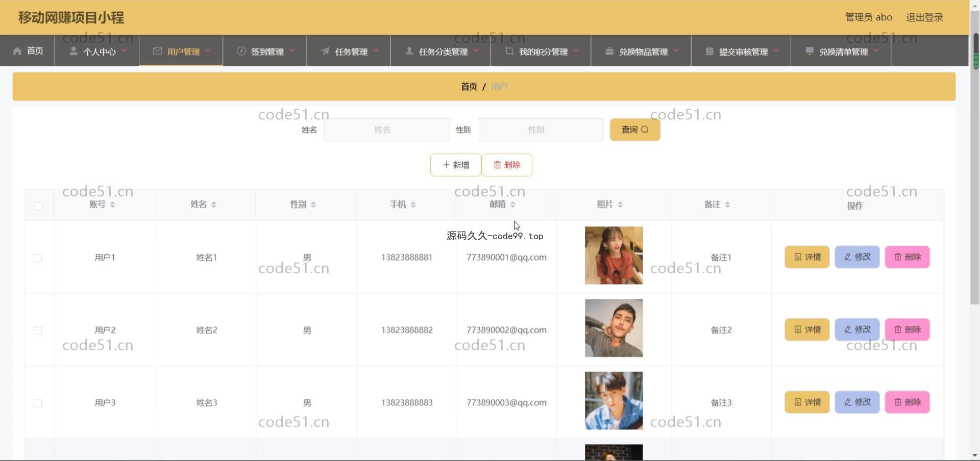The width and height of the screenshot is (980, 461).
Task: Expand the 签到管理 dropdown arrow
Action: pos(292,50)
